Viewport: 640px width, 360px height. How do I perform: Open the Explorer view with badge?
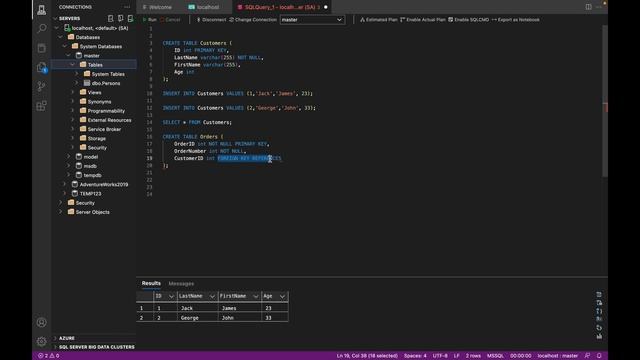[42, 67]
